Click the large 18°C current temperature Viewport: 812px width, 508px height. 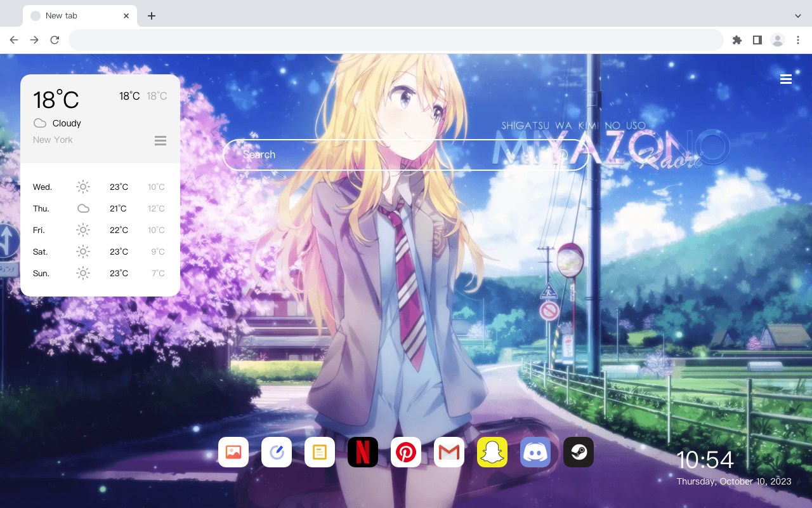56,100
